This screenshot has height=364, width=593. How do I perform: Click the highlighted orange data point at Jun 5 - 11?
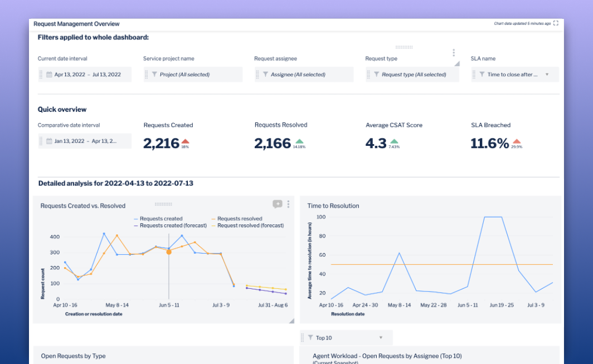pos(169,252)
